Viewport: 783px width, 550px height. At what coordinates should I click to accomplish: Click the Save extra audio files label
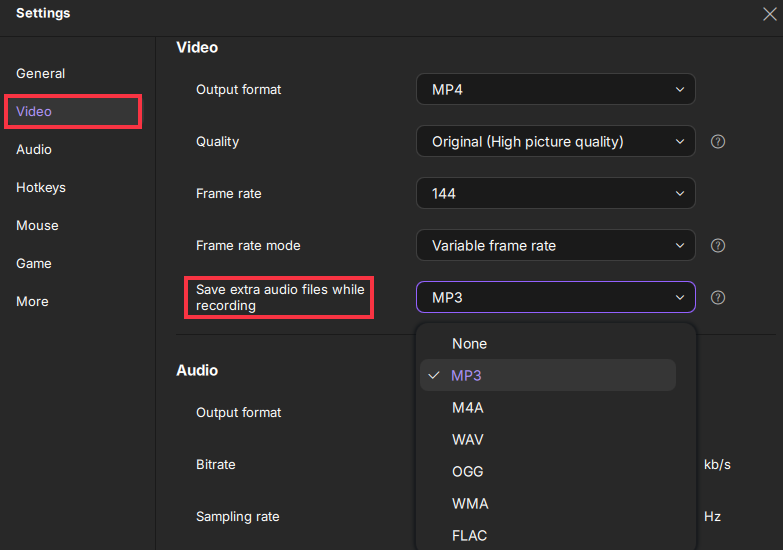280,297
